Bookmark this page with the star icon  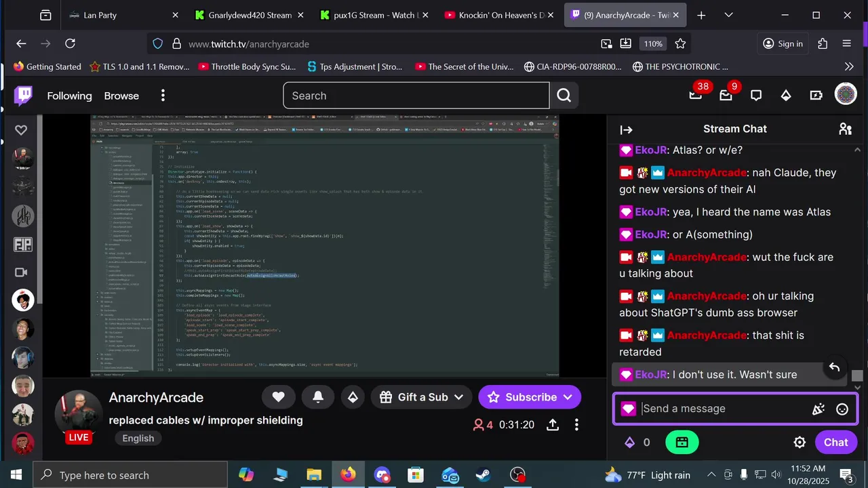click(x=680, y=43)
